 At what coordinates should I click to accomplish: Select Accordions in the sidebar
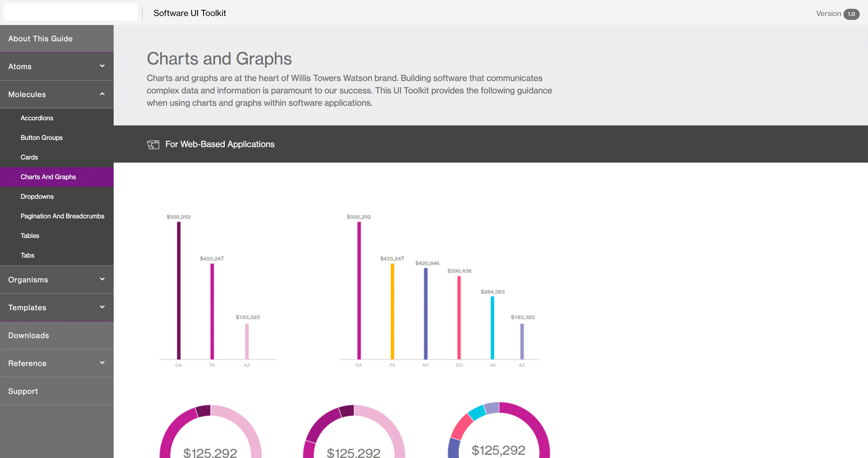pyautogui.click(x=37, y=118)
